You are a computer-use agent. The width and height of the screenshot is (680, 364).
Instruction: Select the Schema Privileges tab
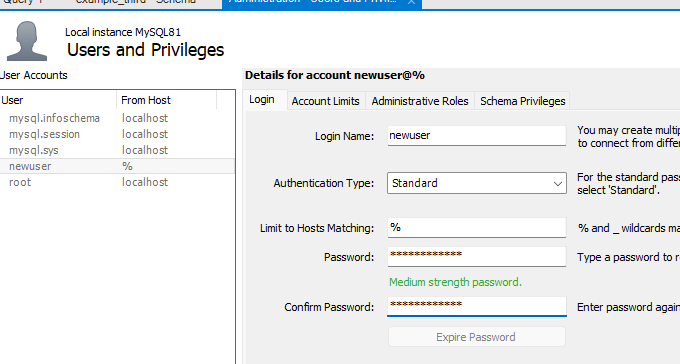[x=523, y=101]
